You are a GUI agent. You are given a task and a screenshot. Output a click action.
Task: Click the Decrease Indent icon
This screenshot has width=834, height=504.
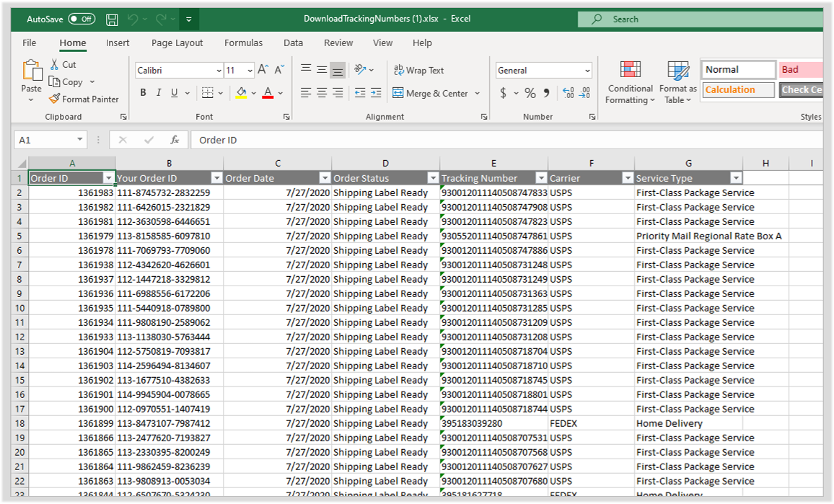(x=360, y=93)
